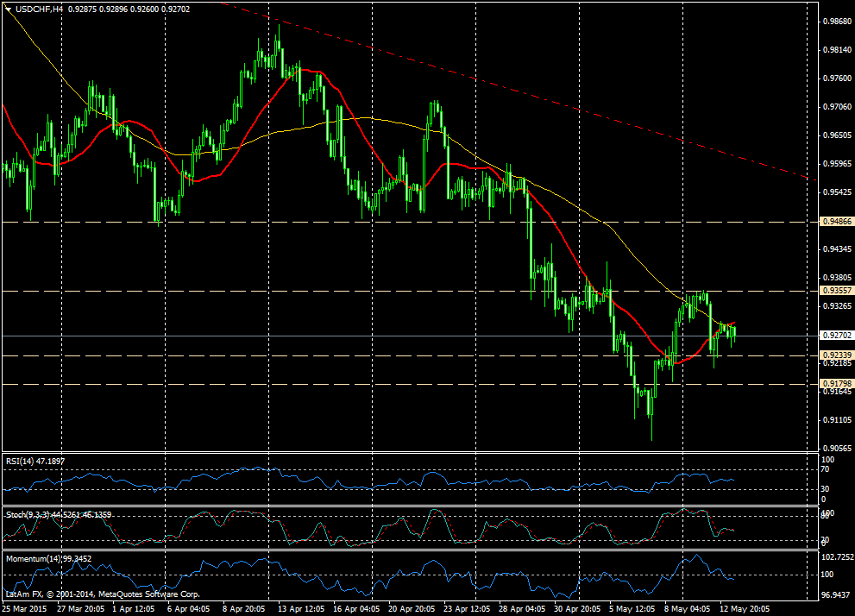Click the LatAm FX copyright text
Image resolution: width=855 pixels, height=616 pixels.
coord(102,594)
